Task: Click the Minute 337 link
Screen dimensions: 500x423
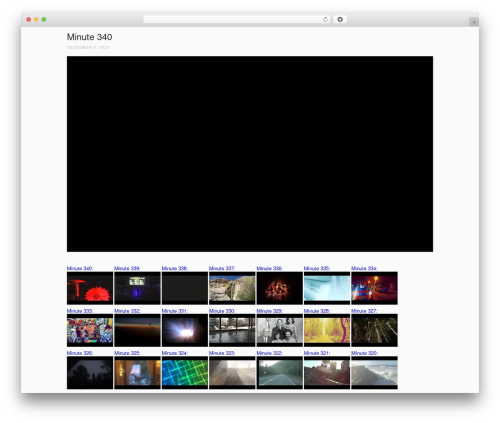Action: (x=222, y=268)
